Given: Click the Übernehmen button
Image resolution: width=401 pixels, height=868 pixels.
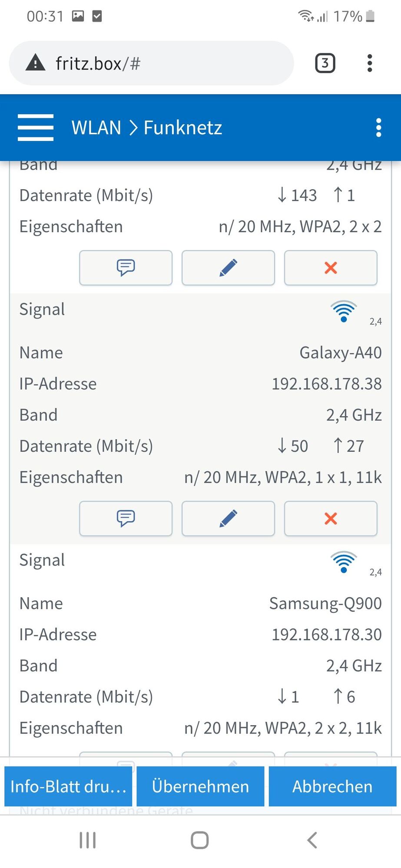Looking at the screenshot, I should 200,786.
